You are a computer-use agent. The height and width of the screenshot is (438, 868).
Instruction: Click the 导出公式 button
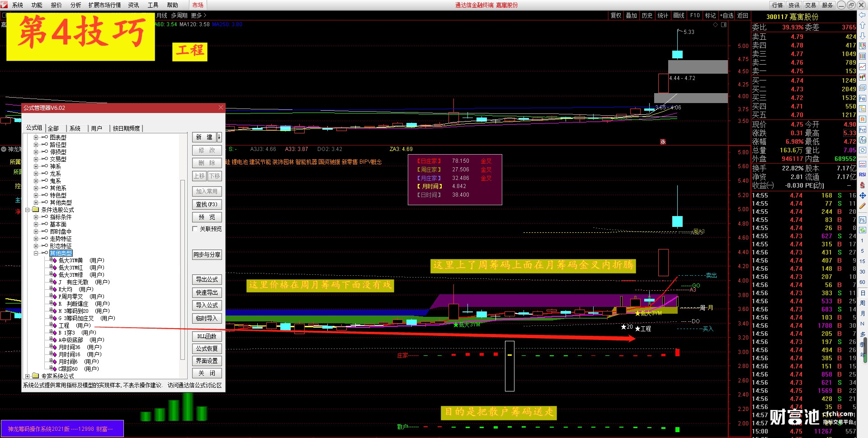207,279
